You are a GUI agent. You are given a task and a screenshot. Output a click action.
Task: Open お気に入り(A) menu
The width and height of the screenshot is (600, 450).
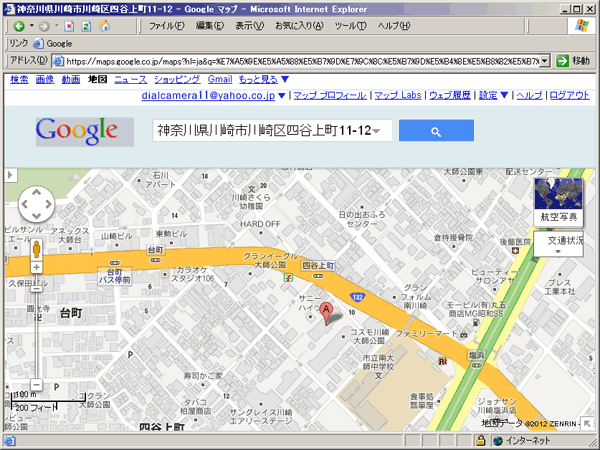point(299,26)
